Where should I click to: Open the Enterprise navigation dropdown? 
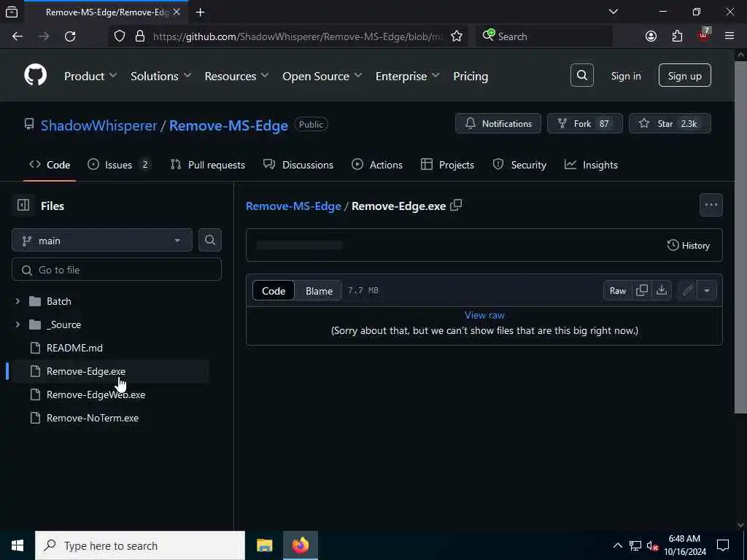click(x=407, y=76)
